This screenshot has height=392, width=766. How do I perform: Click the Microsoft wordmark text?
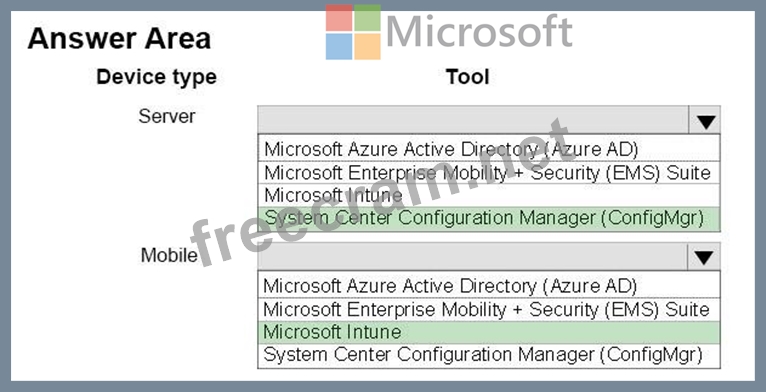tap(479, 31)
